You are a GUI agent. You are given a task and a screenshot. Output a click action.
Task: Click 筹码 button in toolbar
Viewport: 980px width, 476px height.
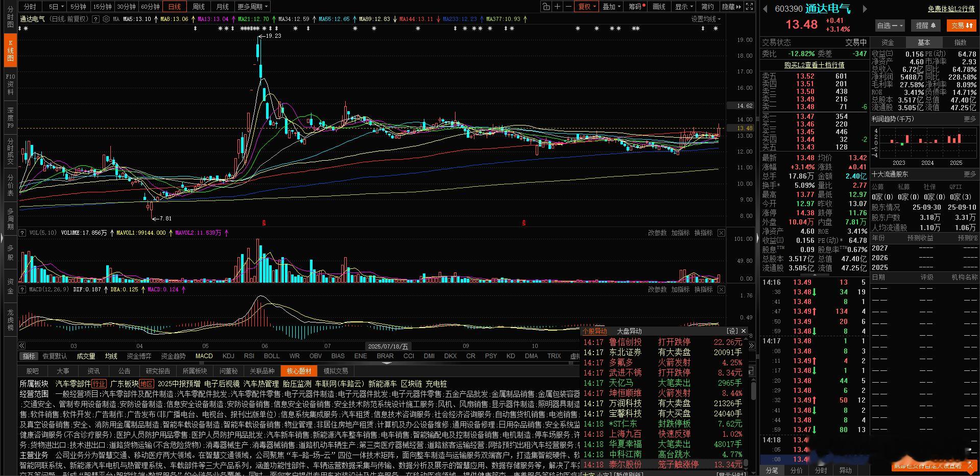[x=636, y=7]
